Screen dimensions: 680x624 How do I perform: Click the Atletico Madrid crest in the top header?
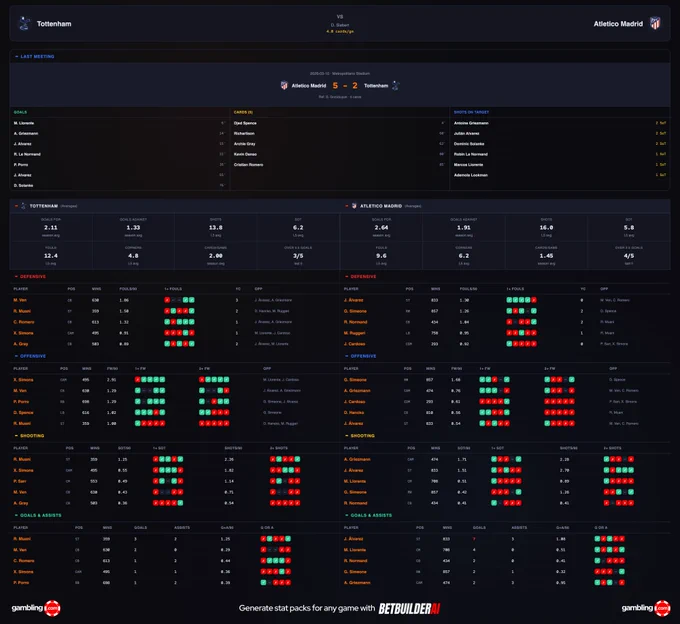pos(655,23)
